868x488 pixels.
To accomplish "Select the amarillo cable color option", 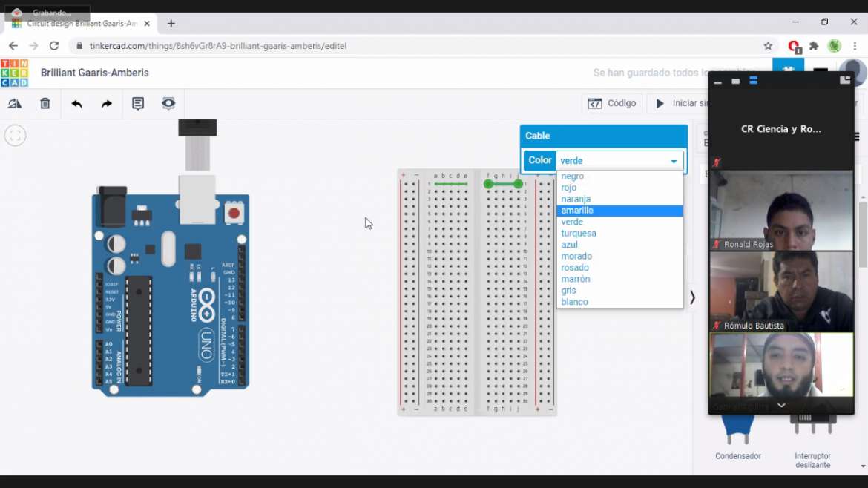I will click(577, 210).
